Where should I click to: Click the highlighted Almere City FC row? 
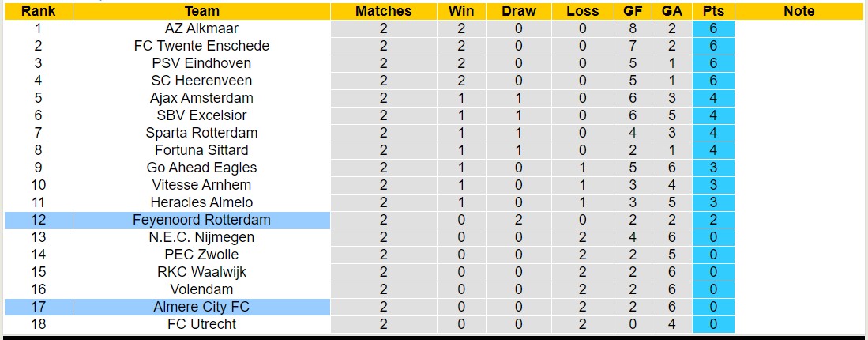pyautogui.click(x=201, y=307)
